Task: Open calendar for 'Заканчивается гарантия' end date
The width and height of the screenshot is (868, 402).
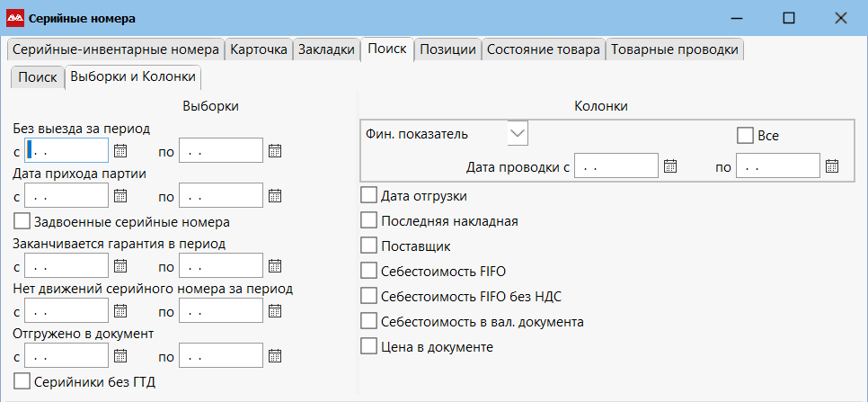Action: tap(276, 265)
